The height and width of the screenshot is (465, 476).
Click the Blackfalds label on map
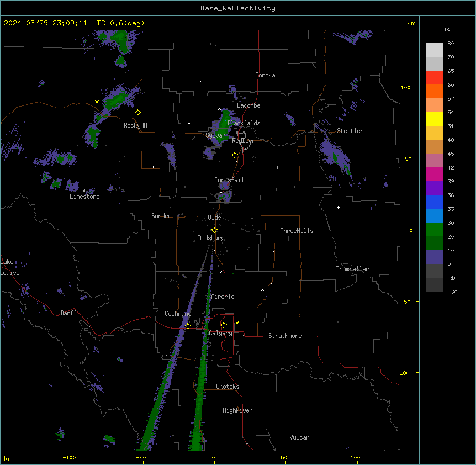point(244,123)
